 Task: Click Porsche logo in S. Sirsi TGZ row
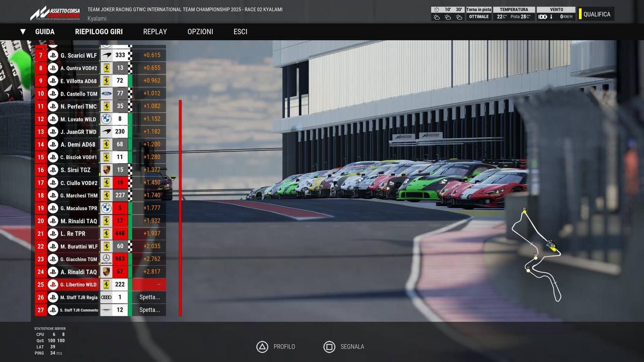(106, 170)
